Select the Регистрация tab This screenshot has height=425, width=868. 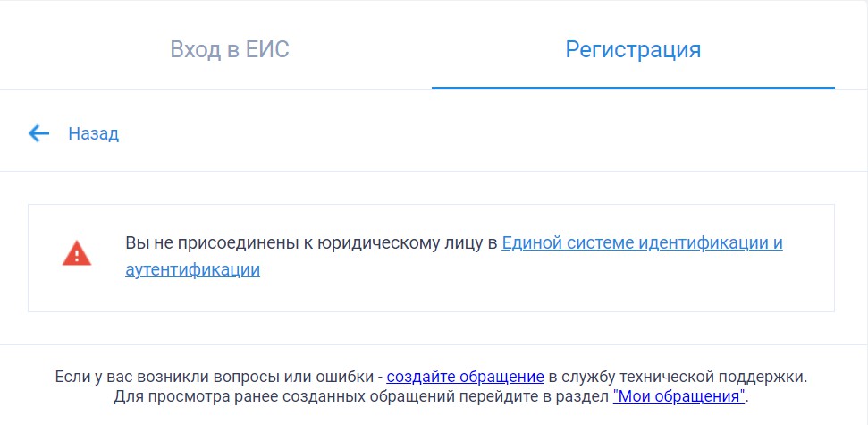coord(633,49)
